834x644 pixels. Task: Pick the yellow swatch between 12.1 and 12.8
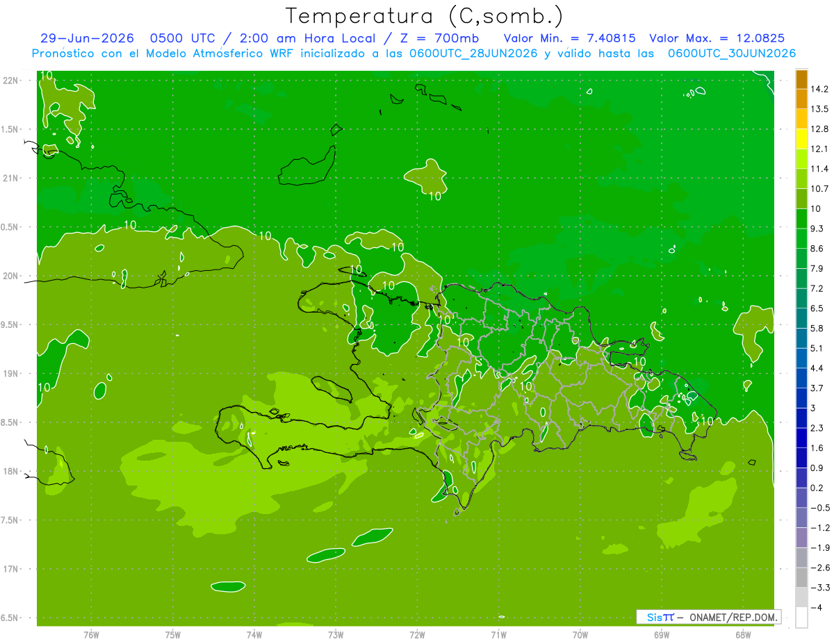tap(801, 139)
